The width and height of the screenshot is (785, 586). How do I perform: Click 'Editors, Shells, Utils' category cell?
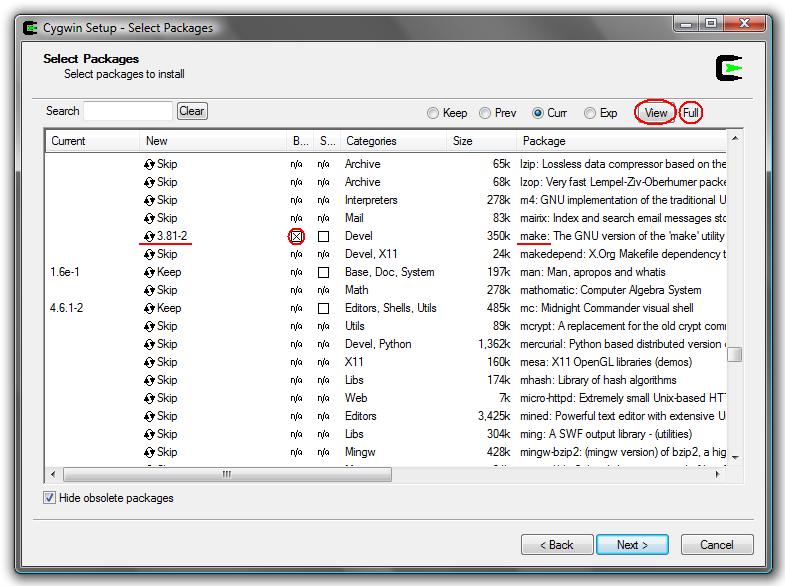[390, 308]
